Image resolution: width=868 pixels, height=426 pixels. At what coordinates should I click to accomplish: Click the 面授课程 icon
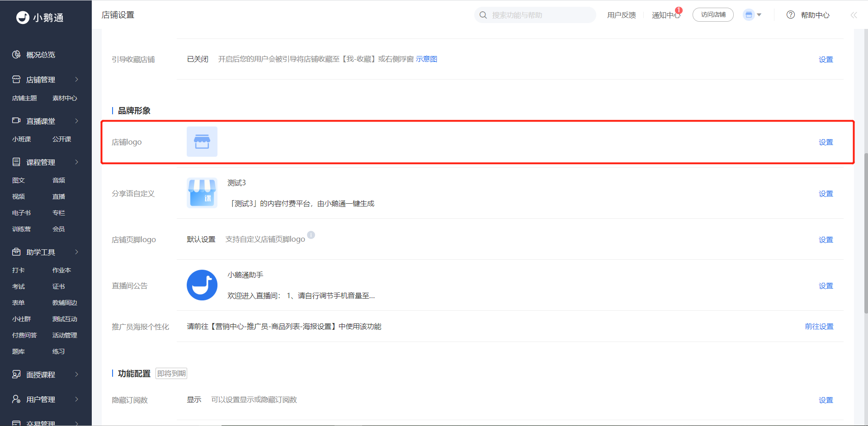pyautogui.click(x=16, y=374)
